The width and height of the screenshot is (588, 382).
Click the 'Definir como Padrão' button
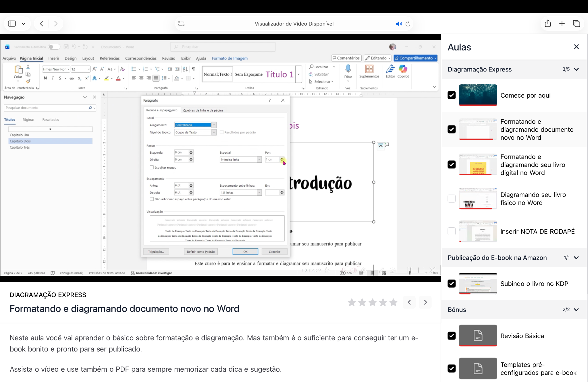pyautogui.click(x=201, y=252)
